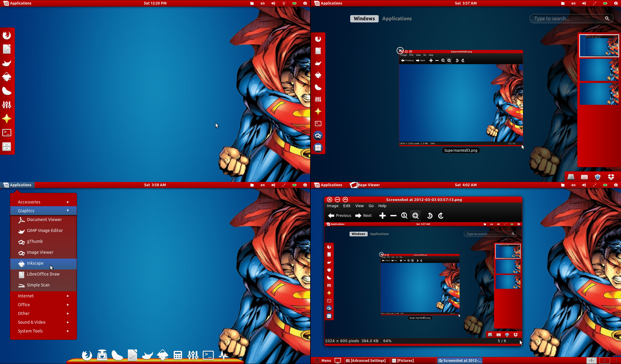Open system monitor pulse icon in the bottom dock
This screenshot has height=364, width=621.
[223, 355]
